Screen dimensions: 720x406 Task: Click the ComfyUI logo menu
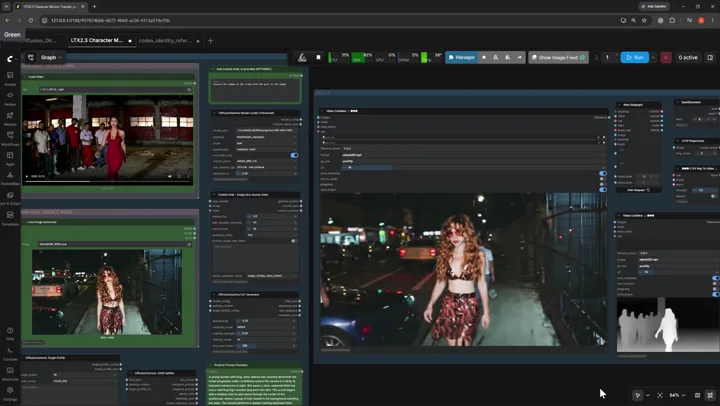(10, 58)
